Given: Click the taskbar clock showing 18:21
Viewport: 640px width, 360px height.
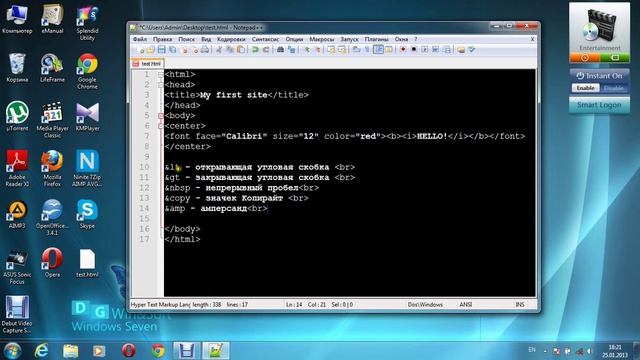Looking at the screenshot, I should point(615,351).
